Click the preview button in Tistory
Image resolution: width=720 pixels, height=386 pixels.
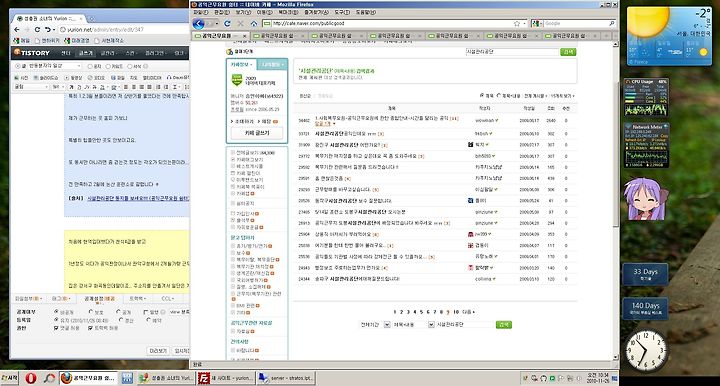[x=158, y=350]
